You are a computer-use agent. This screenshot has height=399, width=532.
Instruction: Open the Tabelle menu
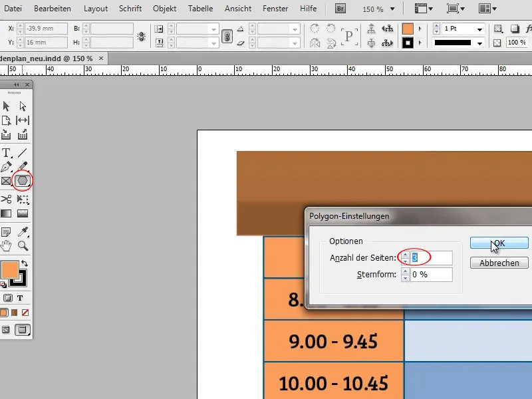click(x=201, y=9)
